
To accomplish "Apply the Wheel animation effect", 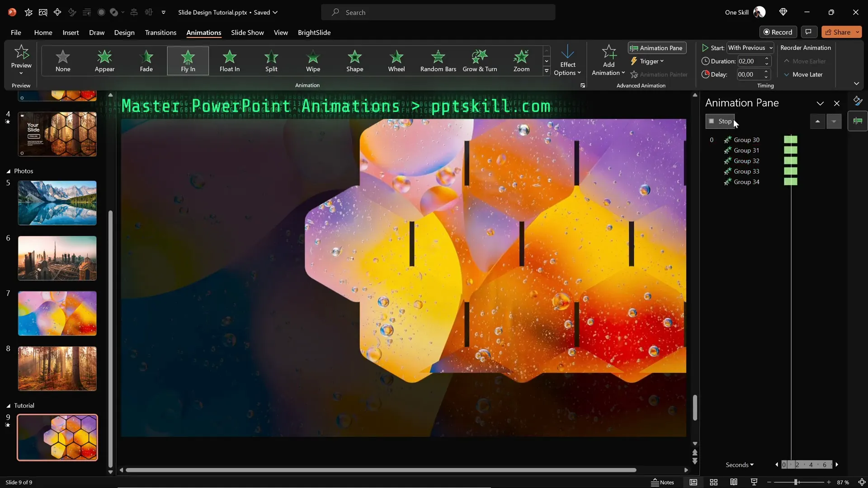I will tap(396, 61).
